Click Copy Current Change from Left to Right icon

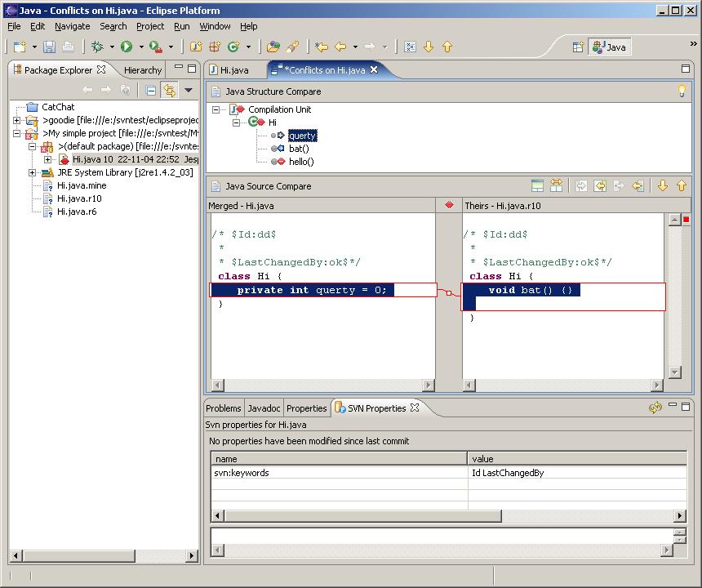point(619,185)
